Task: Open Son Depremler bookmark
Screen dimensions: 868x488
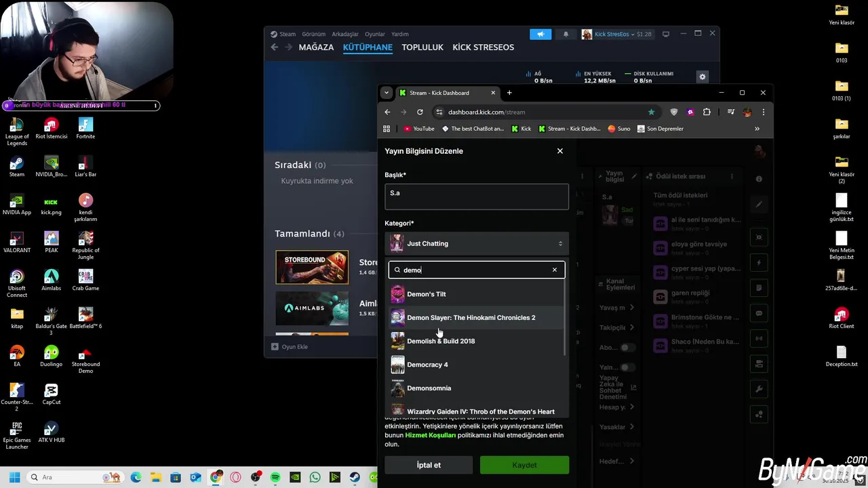Action: [660, 129]
